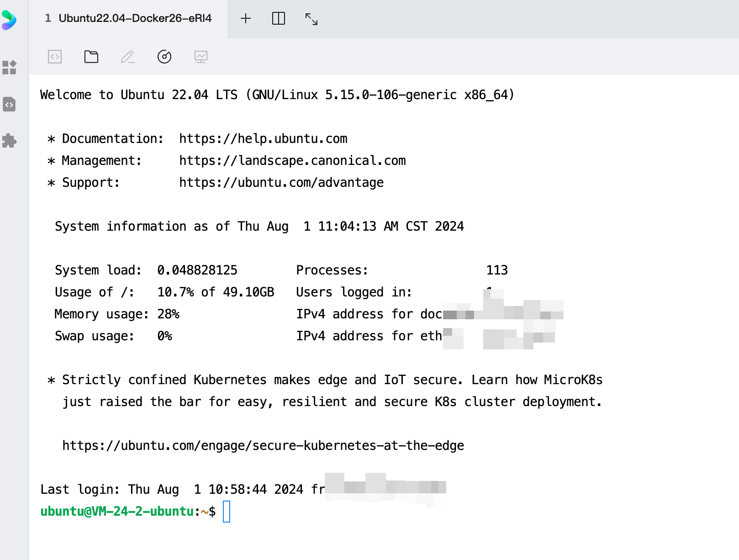This screenshot has height=560, width=739.
Task: Open the code snippets sidebar icon
Action: [x=9, y=105]
